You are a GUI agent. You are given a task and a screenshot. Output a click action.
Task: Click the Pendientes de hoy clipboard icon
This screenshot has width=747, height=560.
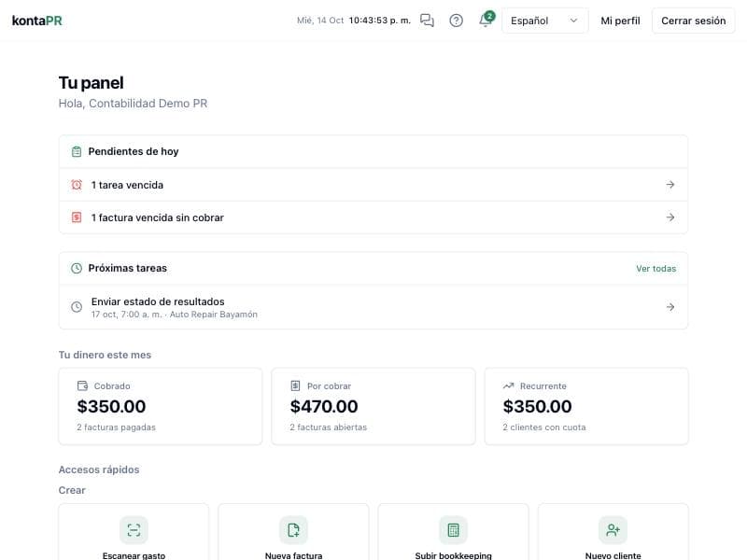point(77,151)
